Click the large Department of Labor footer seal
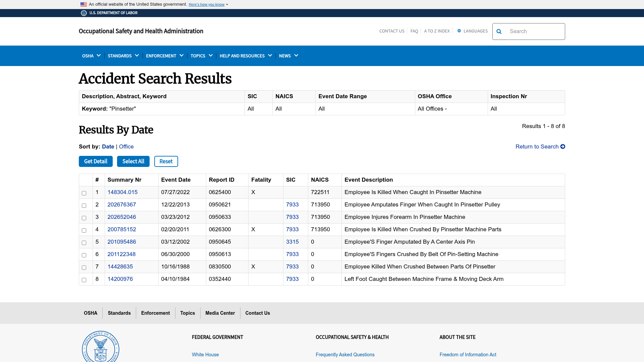The image size is (644, 362). 101,347
